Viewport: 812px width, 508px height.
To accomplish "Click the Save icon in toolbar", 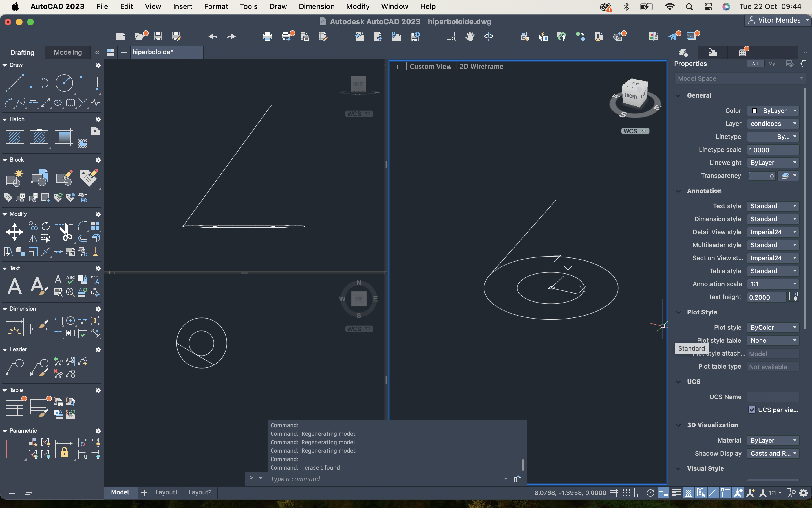I will click(x=158, y=36).
